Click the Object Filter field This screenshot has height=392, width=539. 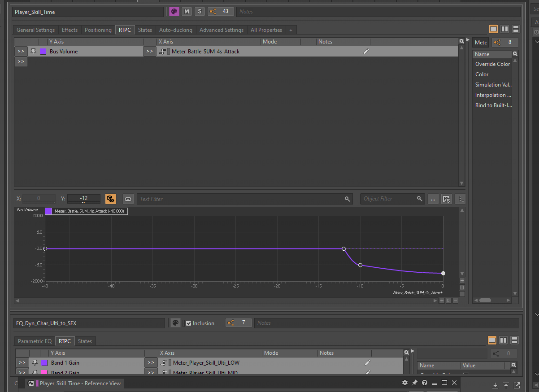tap(392, 199)
